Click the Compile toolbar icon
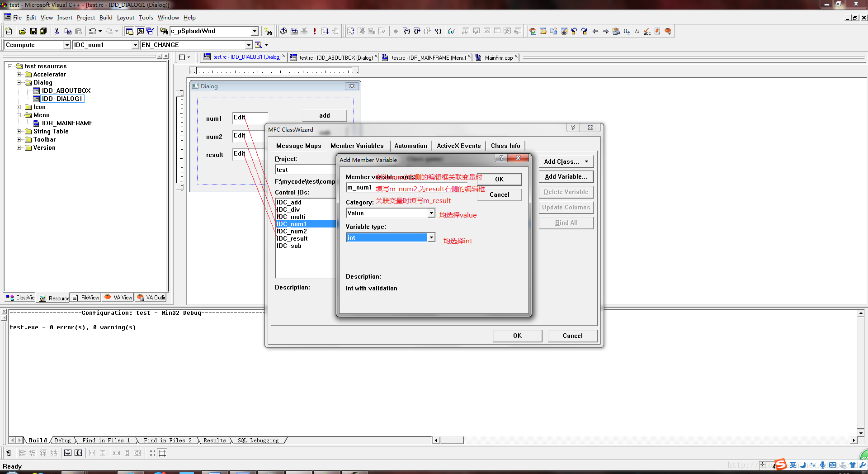This screenshot has height=474, width=868. [283, 31]
